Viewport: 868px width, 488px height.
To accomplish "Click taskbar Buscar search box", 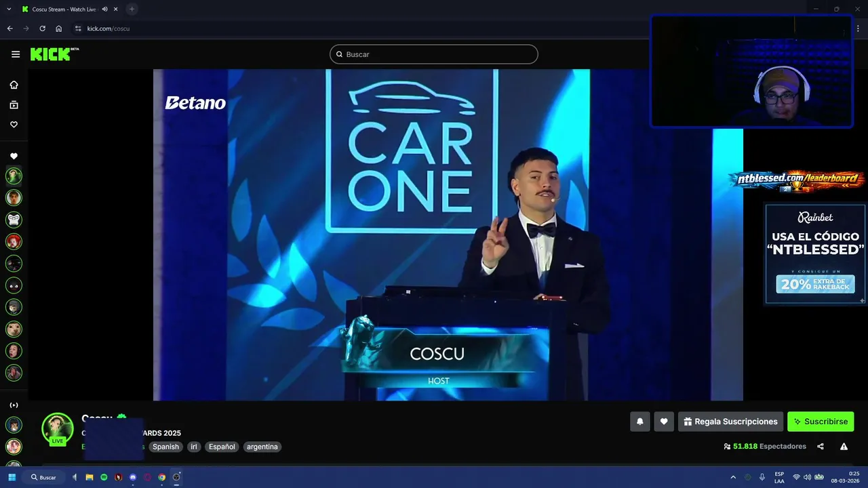I will pyautogui.click(x=45, y=477).
